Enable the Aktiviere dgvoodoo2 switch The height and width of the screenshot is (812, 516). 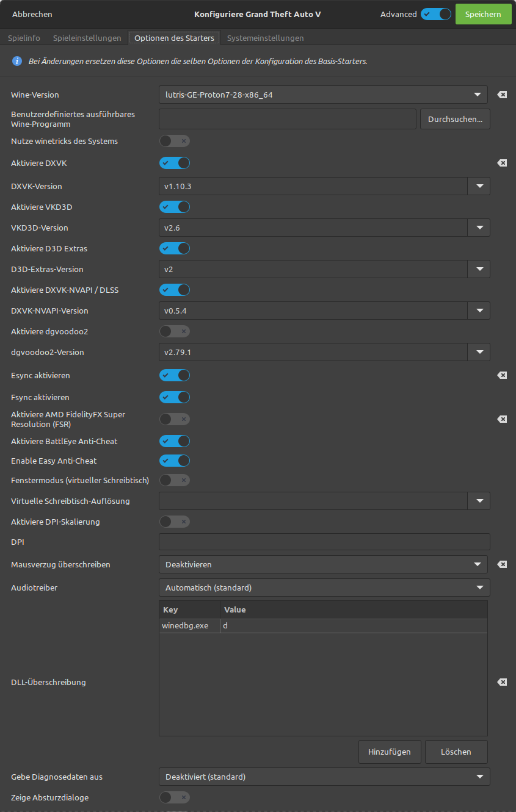[x=175, y=331]
